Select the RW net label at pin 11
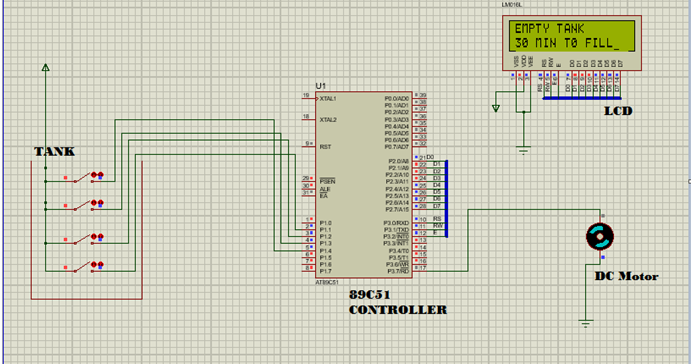 438,226
